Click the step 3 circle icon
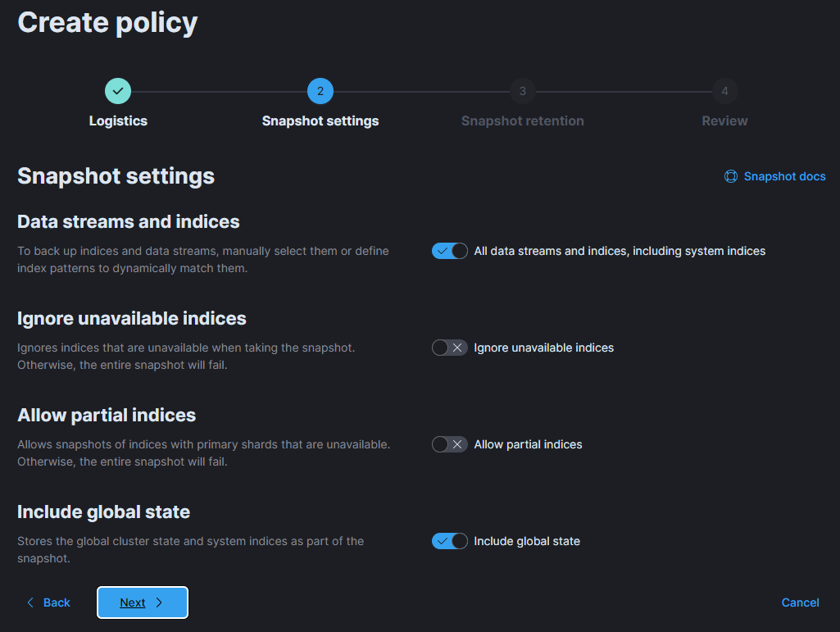The height and width of the screenshot is (632, 840). tap(522, 91)
